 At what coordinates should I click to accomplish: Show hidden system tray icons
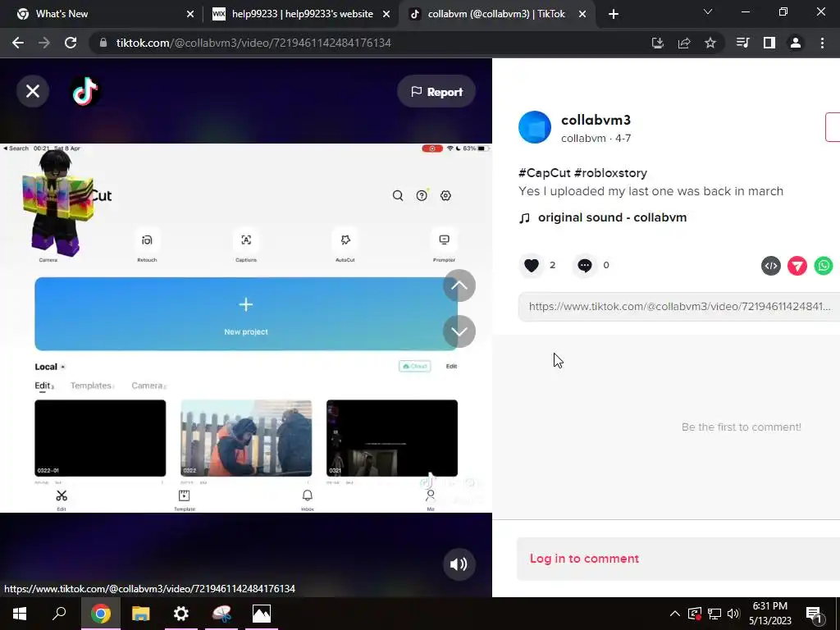point(675,614)
